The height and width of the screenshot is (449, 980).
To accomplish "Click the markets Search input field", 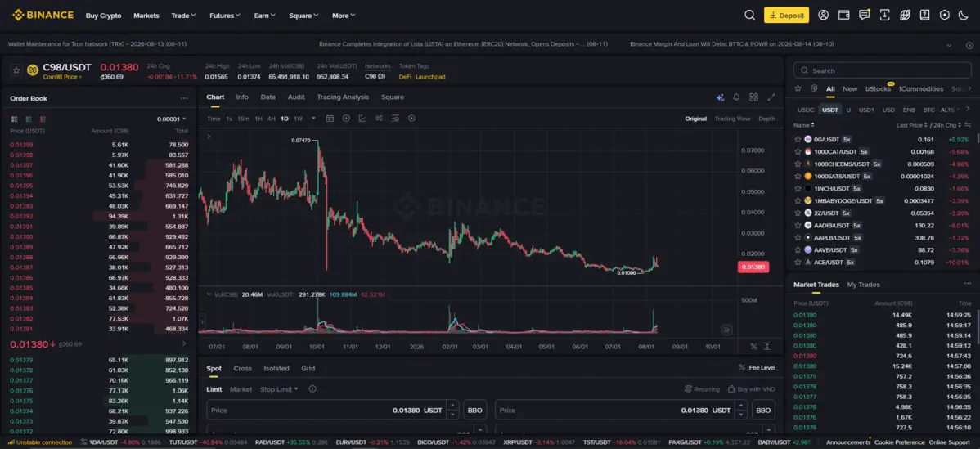I will 883,70.
